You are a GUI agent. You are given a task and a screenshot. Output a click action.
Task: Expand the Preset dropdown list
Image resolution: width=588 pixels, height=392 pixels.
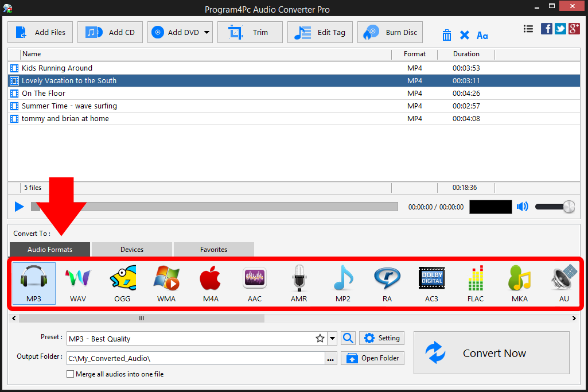pos(332,338)
